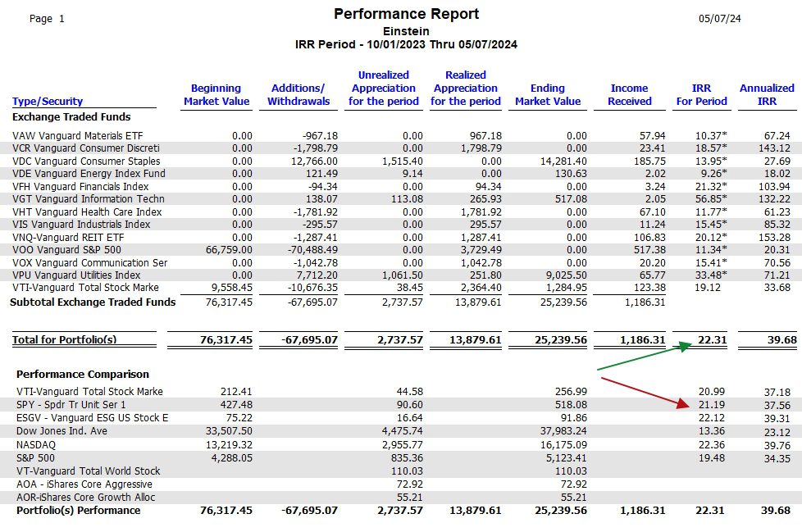Click Dow Jones 37,983.24 ending value
Image resolution: width=802 pixels, height=532 pixels.
click(563, 431)
